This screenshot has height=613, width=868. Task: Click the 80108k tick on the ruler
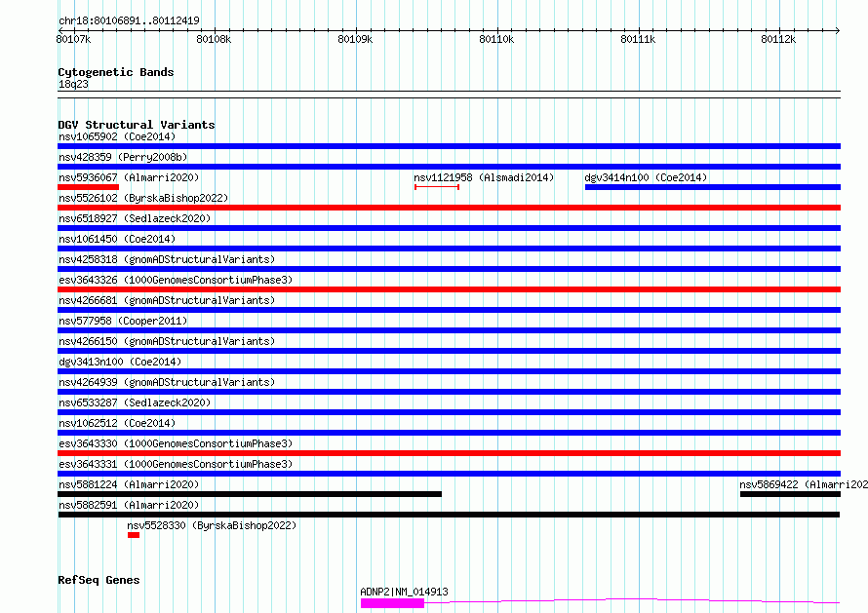[x=214, y=39]
